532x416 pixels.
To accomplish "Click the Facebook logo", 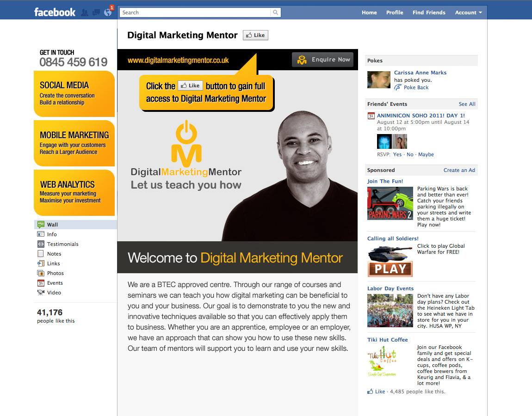I will pos(55,12).
